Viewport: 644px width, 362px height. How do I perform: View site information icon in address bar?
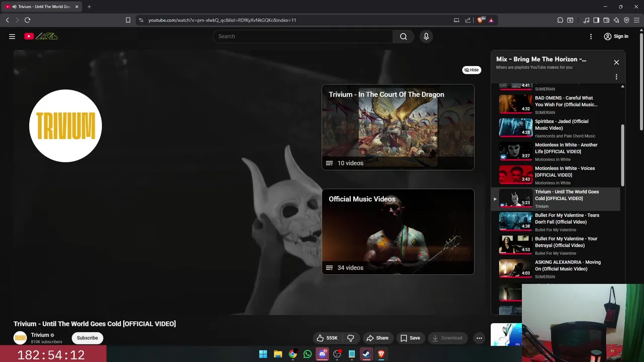click(141, 20)
